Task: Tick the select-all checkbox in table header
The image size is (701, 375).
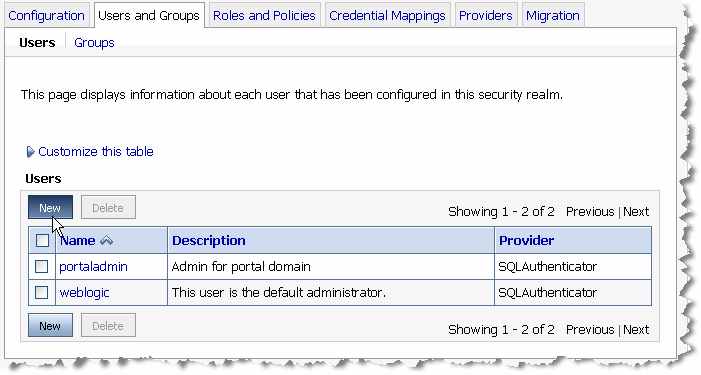Action: click(42, 240)
